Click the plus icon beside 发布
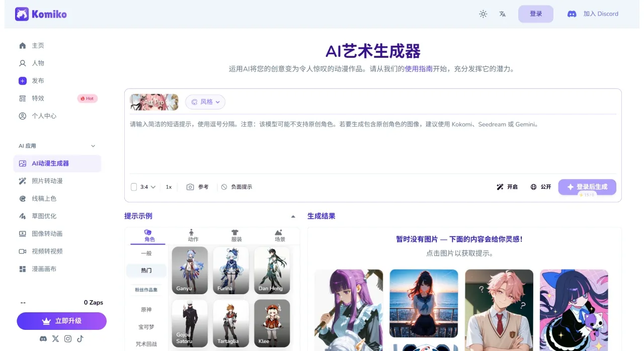644x351 pixels. [22, 81]
